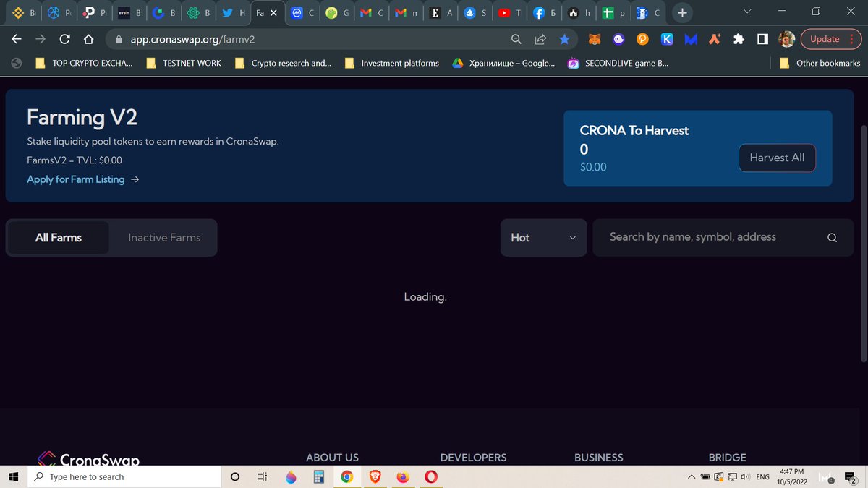Image resolution: width=868 pixels, height=488 pixels.
Task: Launch Calculator from taskbar
Action: (318, 476)
